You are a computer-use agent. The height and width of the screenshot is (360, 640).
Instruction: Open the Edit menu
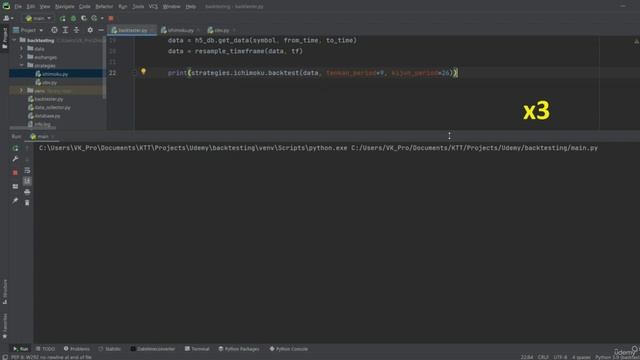click(31, 7)
